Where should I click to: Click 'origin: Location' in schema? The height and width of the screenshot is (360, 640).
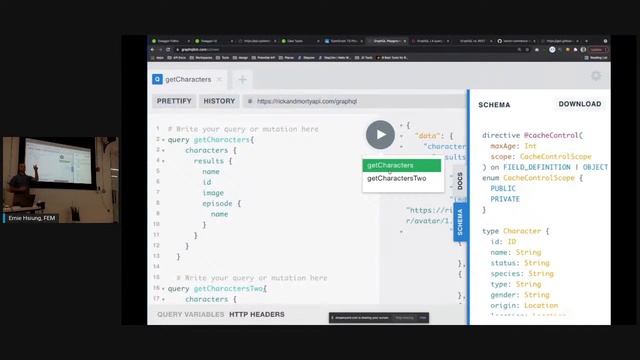click(524, 305)
